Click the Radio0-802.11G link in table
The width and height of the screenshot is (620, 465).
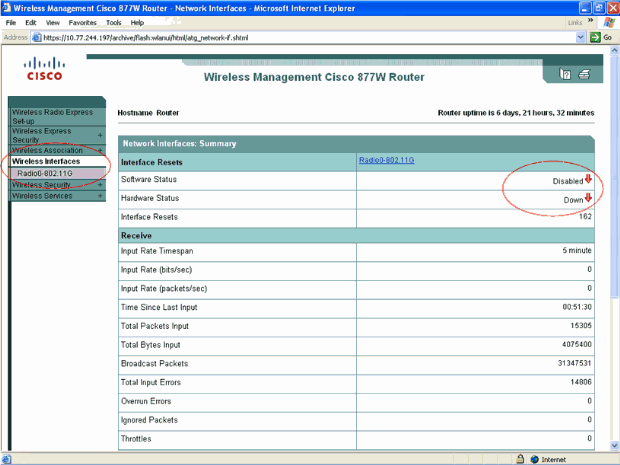point(386,160)
